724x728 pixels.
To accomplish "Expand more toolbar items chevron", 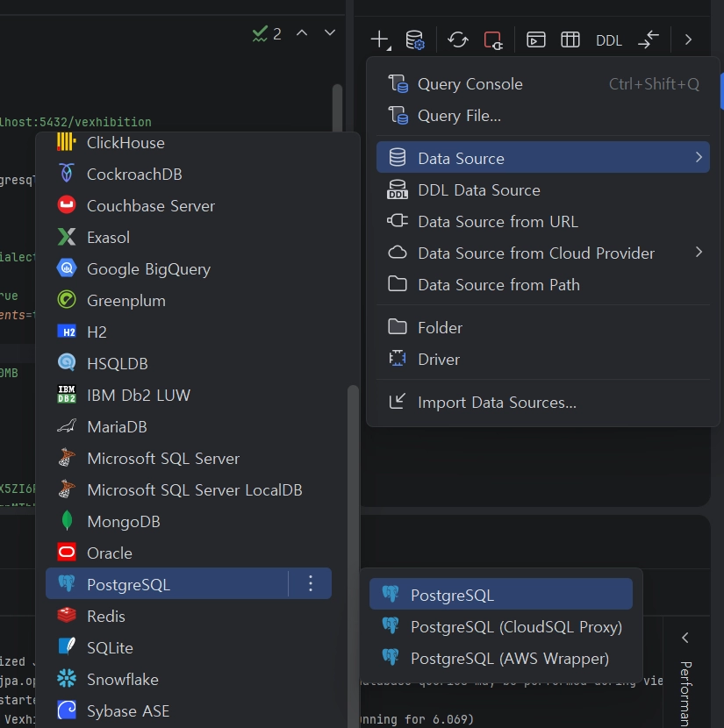I will click(x=688, y=40).
